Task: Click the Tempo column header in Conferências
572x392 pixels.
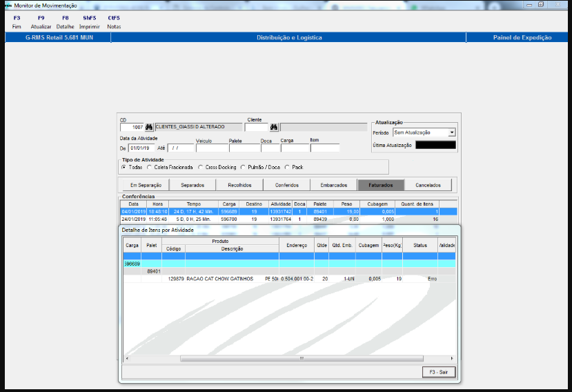Action: (x=194, y=204)
